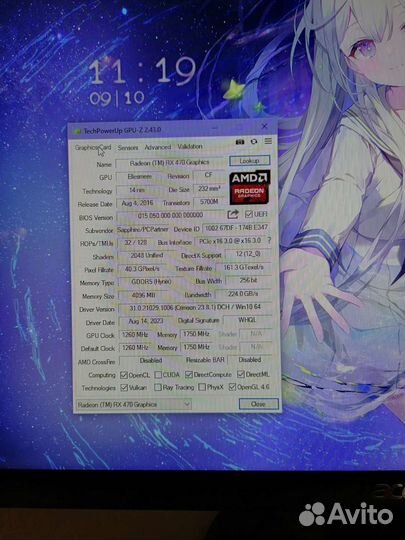Click the desktop clock widget 11:19
Screen dimensions: 405x540
coord(142,71)
